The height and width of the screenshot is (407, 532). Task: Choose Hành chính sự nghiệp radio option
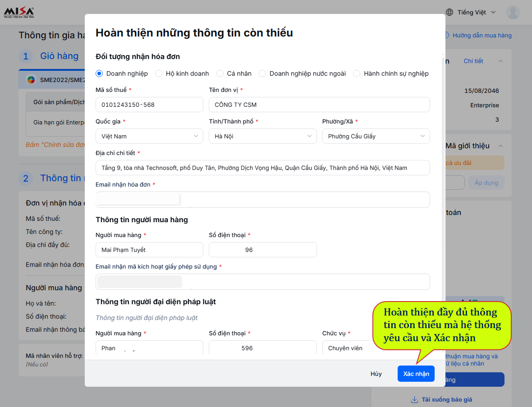pyautogui.click(x=357, y=73)
